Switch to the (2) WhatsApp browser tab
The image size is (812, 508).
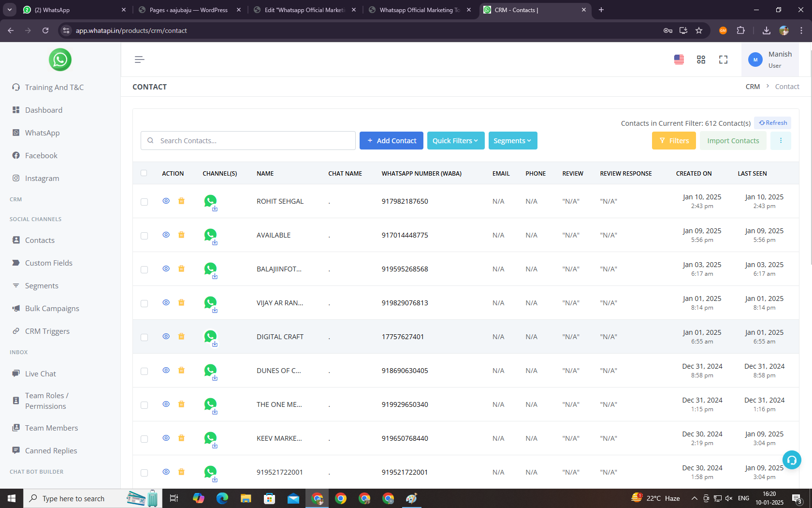pyautogui.click(x=74, y=10)
